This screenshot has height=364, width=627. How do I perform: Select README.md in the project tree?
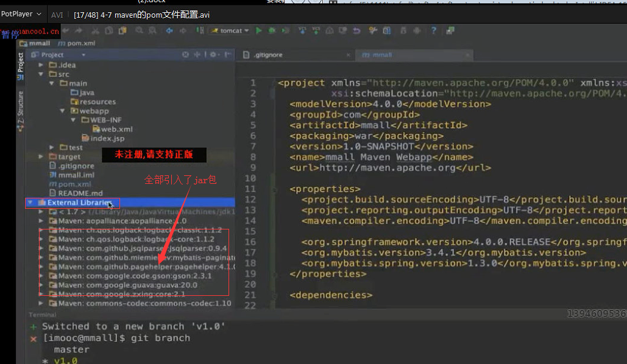click(x=76, y=193)
